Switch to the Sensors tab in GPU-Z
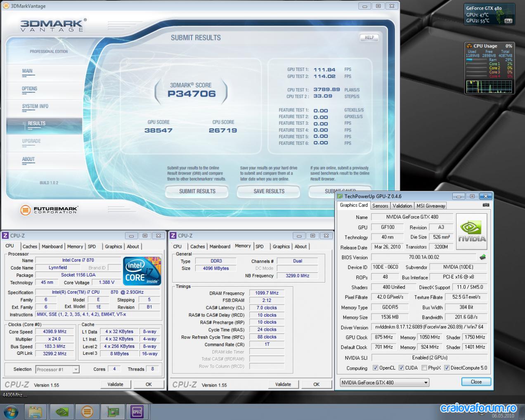Viewport: 525px width, 420px height. (380, 206)
